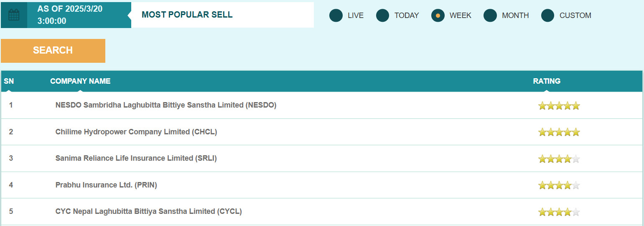644x226 pixels.
Task: Open Chilime Hydropower Company Limited link
Action: (x=136, y=132)
